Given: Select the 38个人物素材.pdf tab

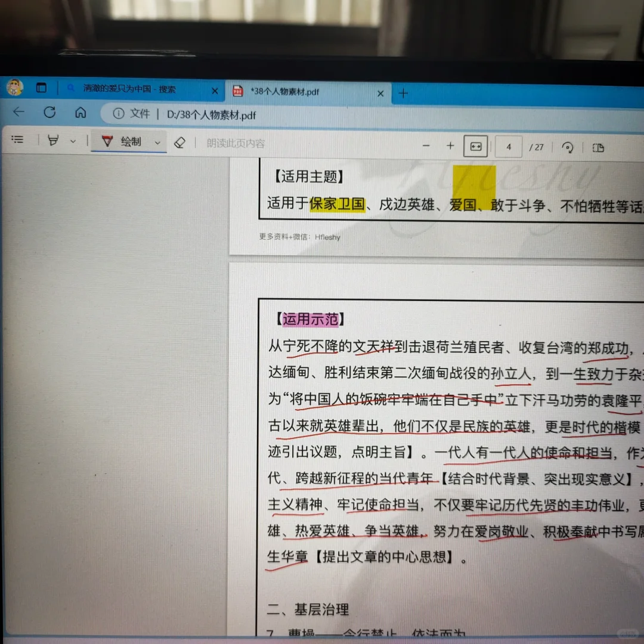Looking at the screenshot, I should (286, 92).
